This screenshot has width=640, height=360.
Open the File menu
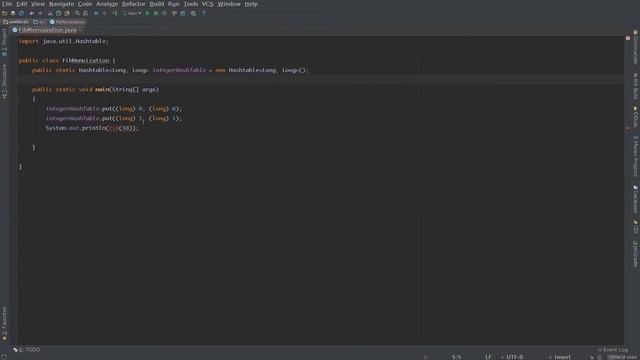coord(7,4)
